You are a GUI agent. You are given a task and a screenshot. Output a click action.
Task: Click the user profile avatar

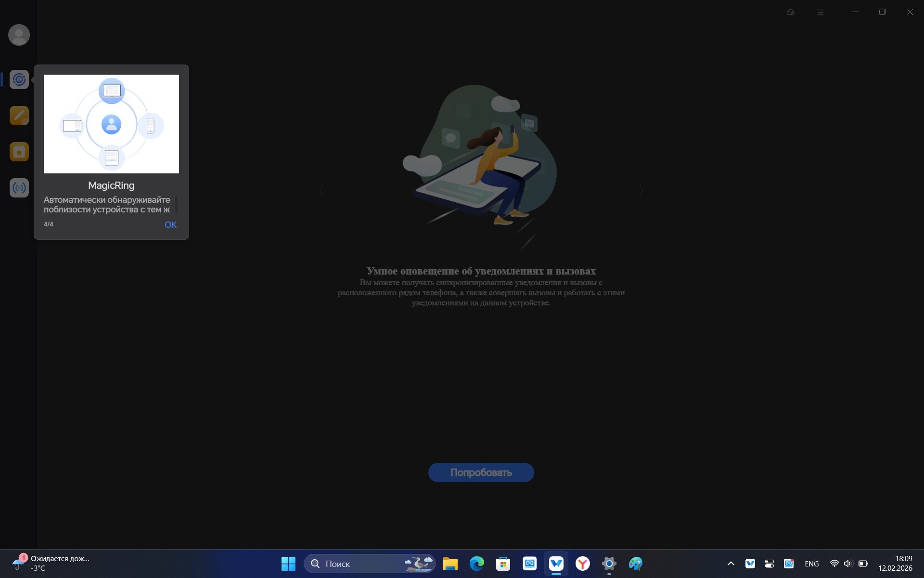(x=19, y=35)
